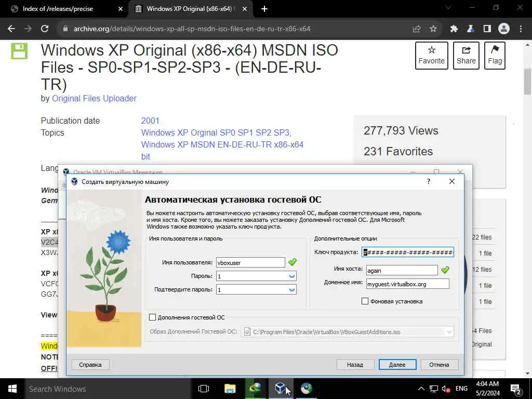Open Task View on taskbar
This screenshot has height=399, width=532.
point(204,389)
